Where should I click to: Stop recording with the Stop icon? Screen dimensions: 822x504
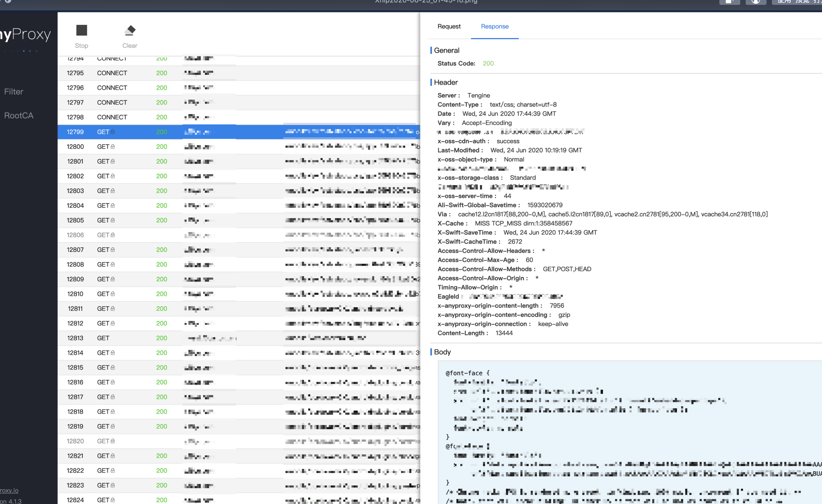[x=81, y=30]
